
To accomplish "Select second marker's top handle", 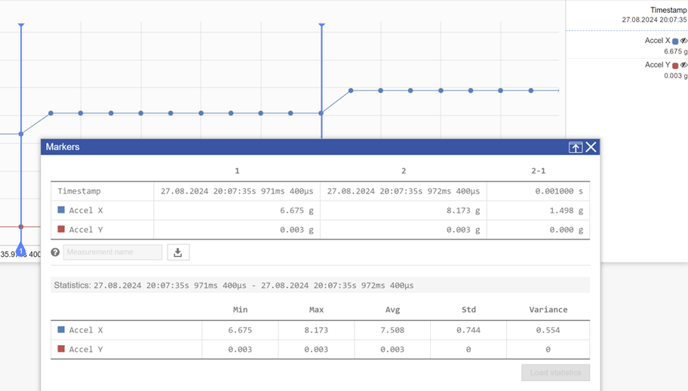I will (322, 25).
